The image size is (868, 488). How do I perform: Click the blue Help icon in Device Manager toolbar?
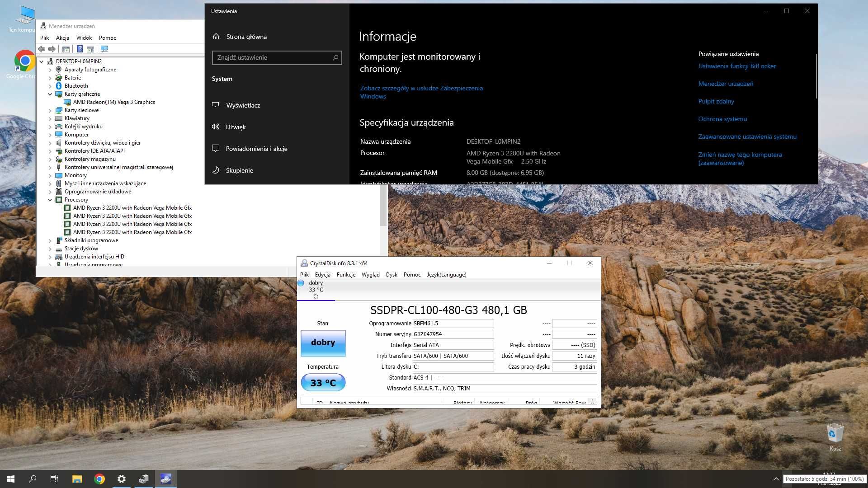[80, 49]
